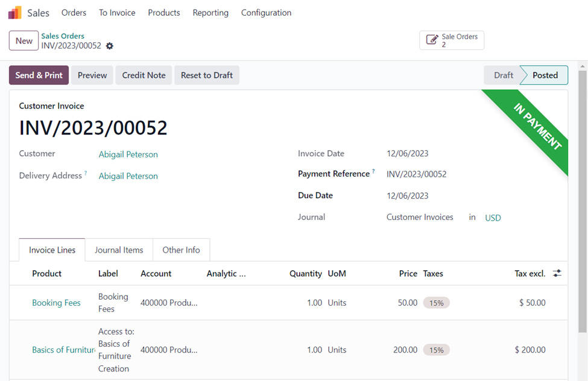Image resolution: width=588 pixels, height=381 pixels.
Task: Click the 15% tax tag on Booking Fees
Action: 436,303
